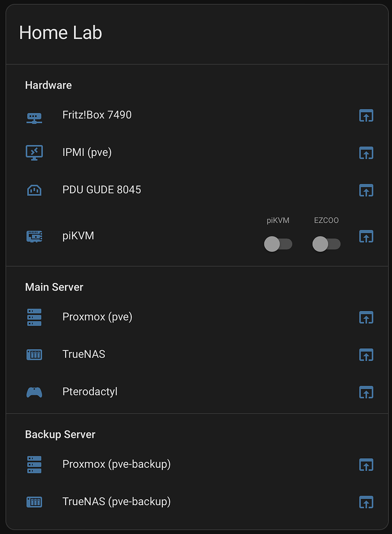The image size is (392, 534).
Task: Select the Proxmox (pve-backup) label
Action: [116, 465]
